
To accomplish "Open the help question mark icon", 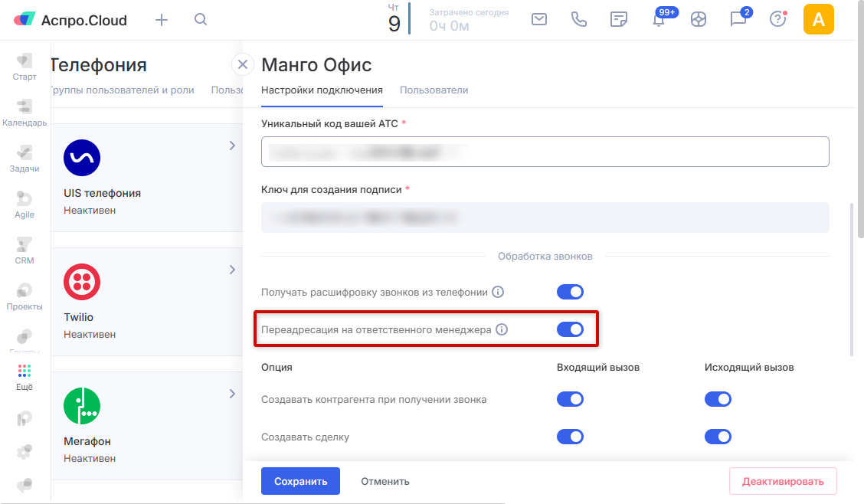I will 778,19.
